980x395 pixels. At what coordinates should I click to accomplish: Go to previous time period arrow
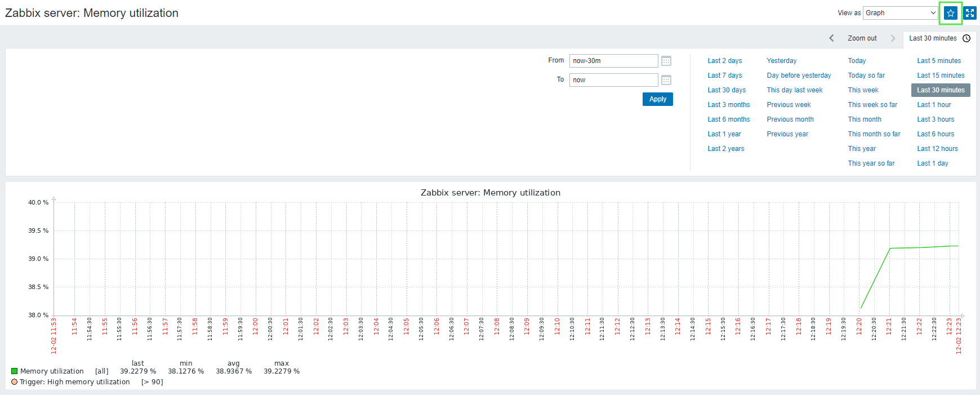[831, 38]
